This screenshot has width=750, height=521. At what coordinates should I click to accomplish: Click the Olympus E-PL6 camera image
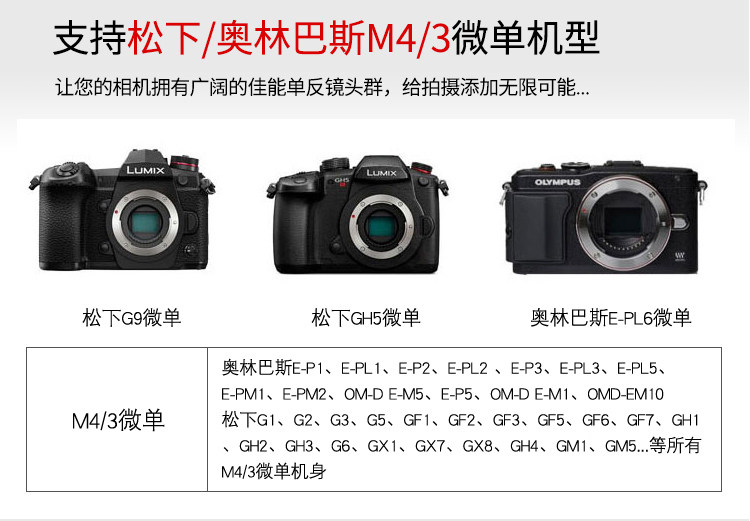604,218
